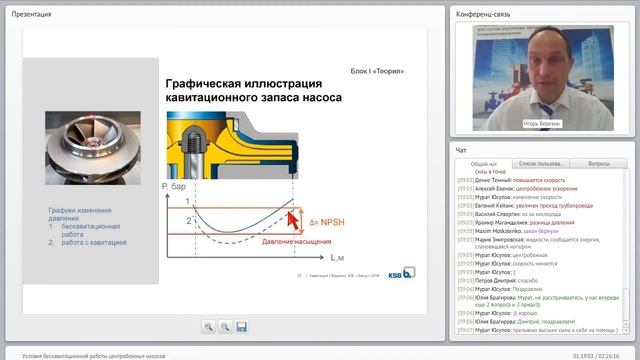Click the Чат panel title
Viewport: 640px width, 360px height.
461,150
